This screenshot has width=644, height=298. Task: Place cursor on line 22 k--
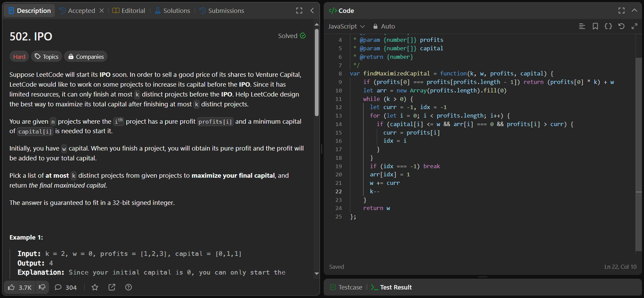point(374,191)
